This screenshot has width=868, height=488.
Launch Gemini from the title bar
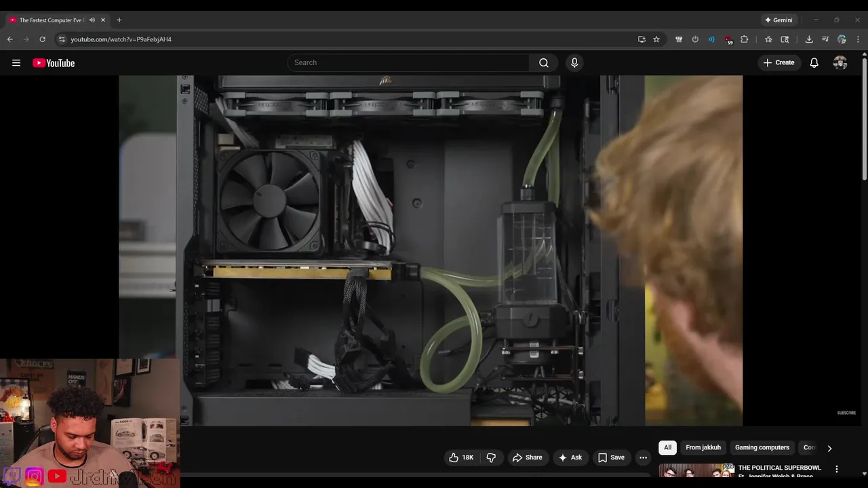click(x=778, y=20)
